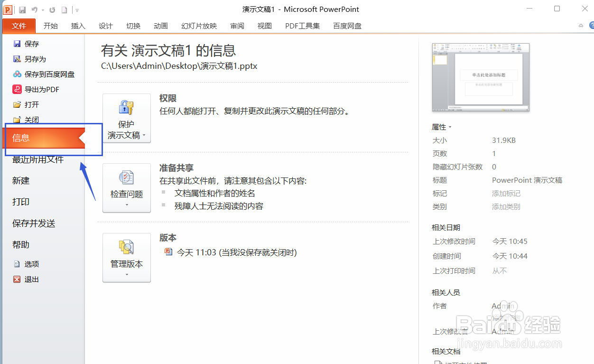Click the 导出为PDF icon
Viewport: 594px width, 364px height.
coord(17,89)
